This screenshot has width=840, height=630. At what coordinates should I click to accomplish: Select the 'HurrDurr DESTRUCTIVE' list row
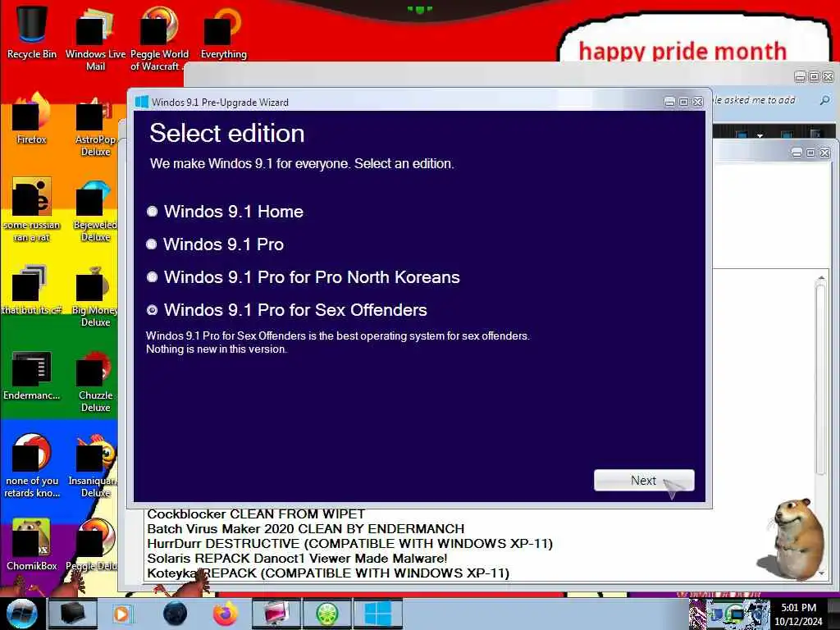(349, 543)
